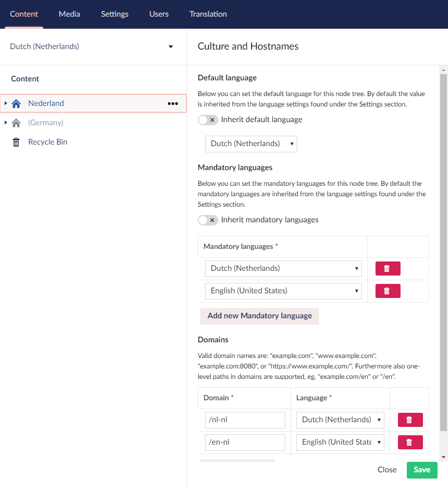Enable Inherit mandatory languages
This screenshot has width=448, height=489.
click(208, 220)
